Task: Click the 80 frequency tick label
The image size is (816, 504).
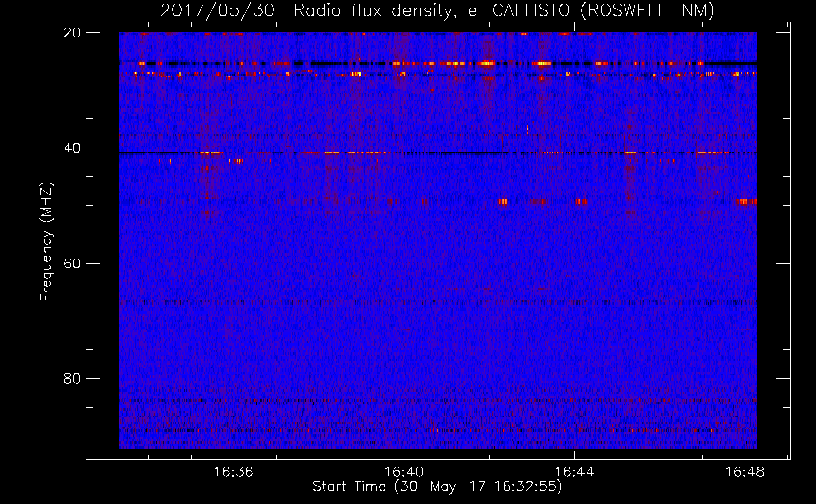Action: pyautogui.click(x=72, y=379)
